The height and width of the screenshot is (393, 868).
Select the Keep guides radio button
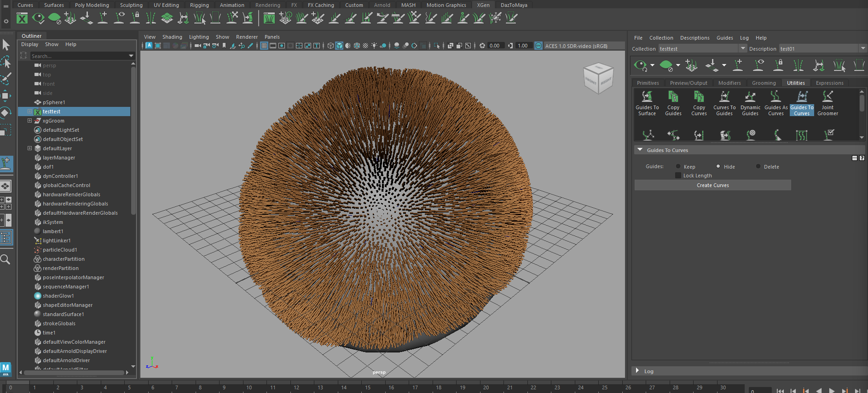[x=678, y=167]
